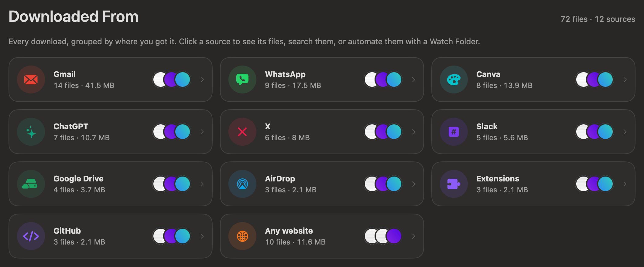Open the Extensions source title
The width and height of the screenshot is (644, 267).
click(498, 179)
